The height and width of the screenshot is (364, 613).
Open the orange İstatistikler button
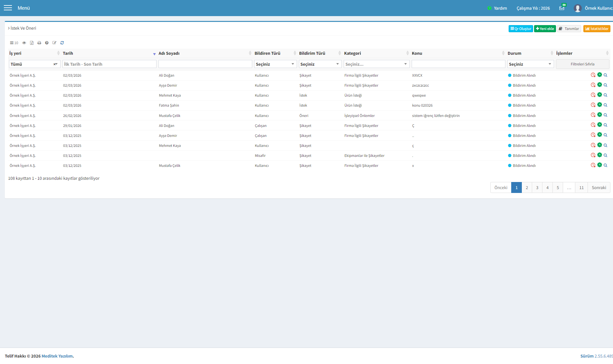pyautogui.click(x=597, y=29)
